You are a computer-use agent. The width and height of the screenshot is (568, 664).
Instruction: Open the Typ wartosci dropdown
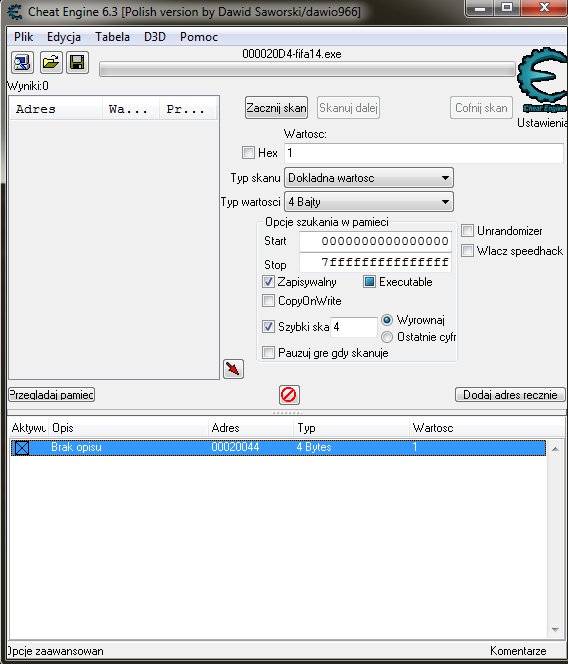coord(369,202)
